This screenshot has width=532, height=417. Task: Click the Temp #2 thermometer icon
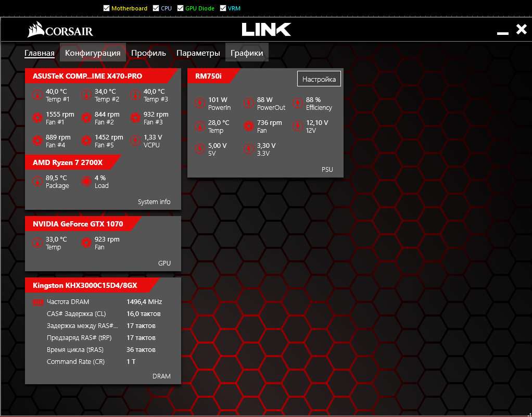pos(86,95)
